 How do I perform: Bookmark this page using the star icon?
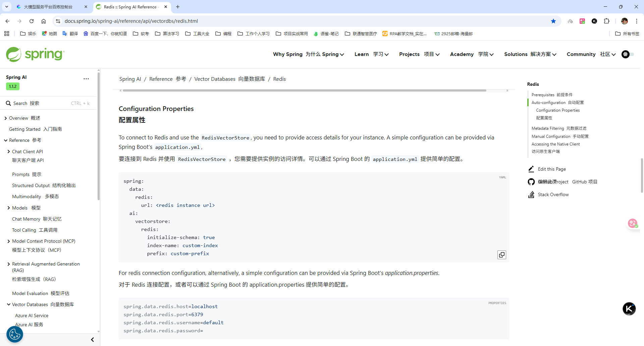[x=553, y=21]
